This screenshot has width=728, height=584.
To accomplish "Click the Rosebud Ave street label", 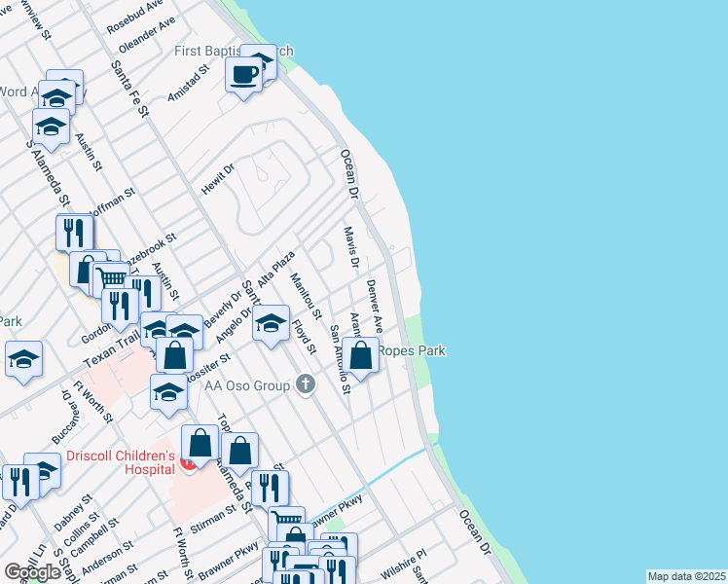I will click(134, 18).
